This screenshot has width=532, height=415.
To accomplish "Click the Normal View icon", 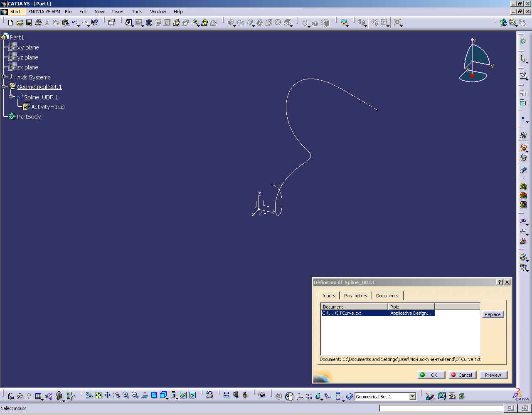I will 145,395.
